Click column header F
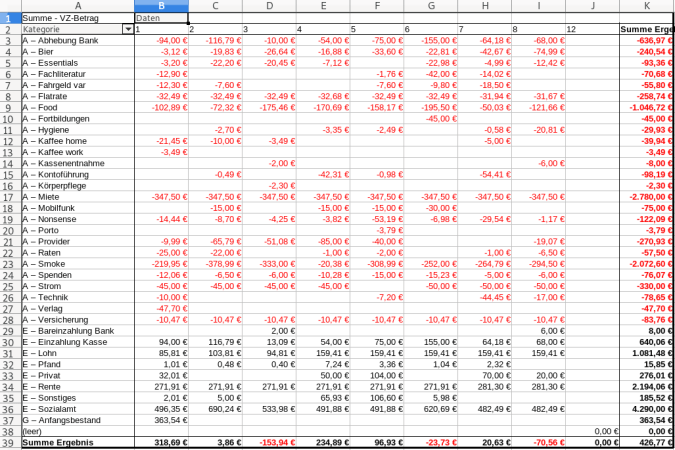This screenshot has width=675, height=450. pos(377,6)
